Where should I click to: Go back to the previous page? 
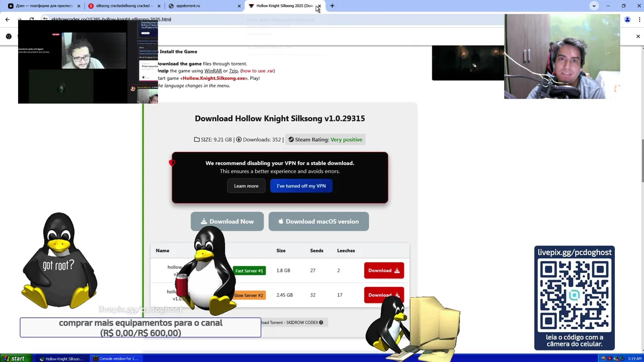click(7, 19)
